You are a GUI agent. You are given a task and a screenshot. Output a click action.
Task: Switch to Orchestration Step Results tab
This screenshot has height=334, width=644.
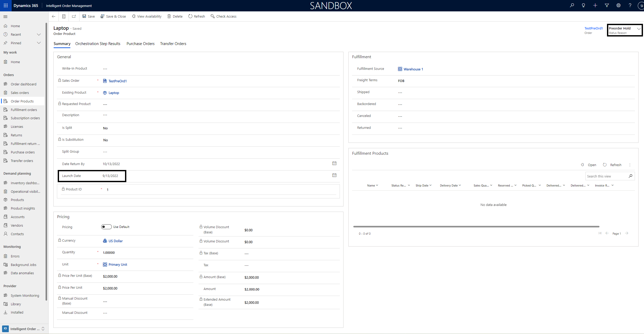click(x=98, y=44)
